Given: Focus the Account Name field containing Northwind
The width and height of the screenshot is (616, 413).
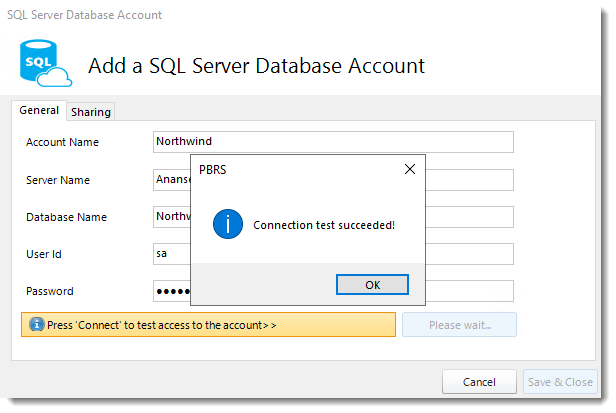Looking at the screenshot, I should point(333,142).
